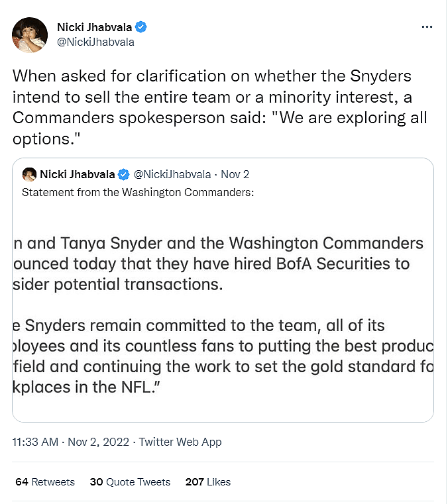
Task: Click the @NickiJhabvala handle under the author name
Action: click(95, 42)
